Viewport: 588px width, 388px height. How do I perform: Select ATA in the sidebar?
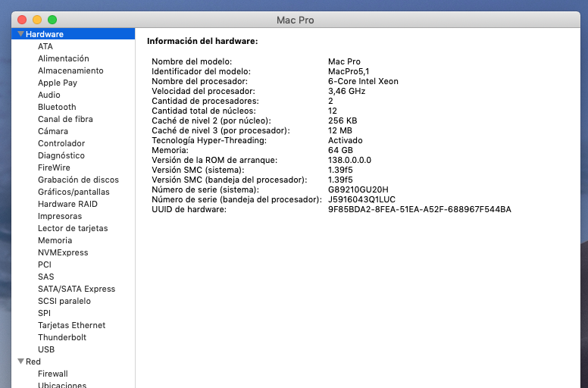[45, 46]
